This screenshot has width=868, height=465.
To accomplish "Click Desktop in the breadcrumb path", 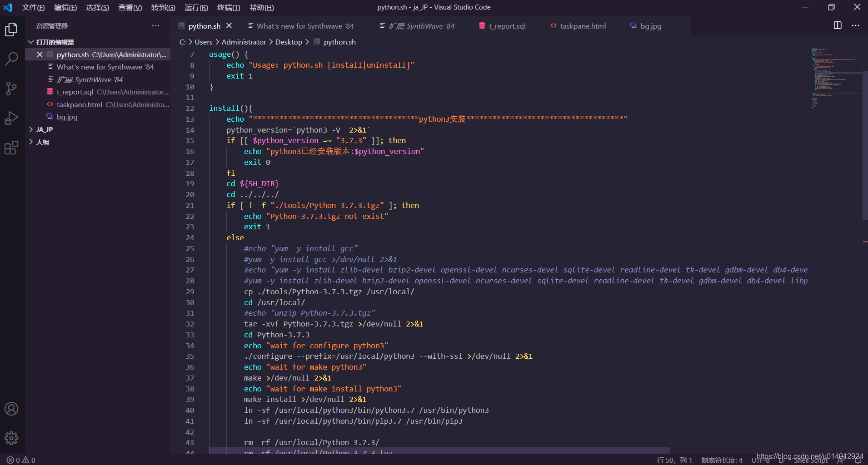I will coord(289,42).
